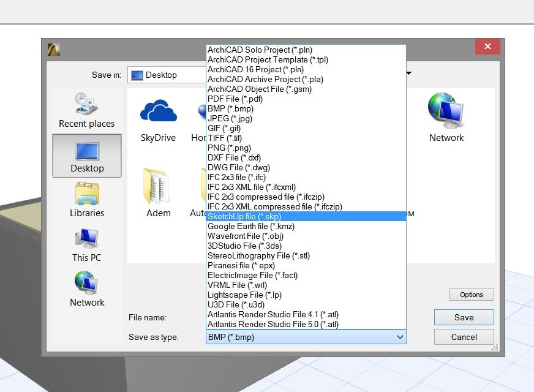The height and width of the screenshot is (392, 534).
Task: Select Artlantis Render Studio File 4.1
Action: point(306,314)
